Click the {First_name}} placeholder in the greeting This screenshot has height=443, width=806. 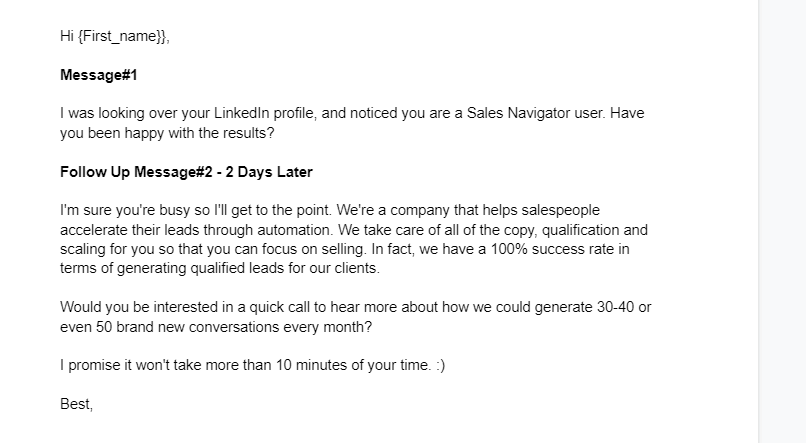pyautogui.click(x=123, y=36)
